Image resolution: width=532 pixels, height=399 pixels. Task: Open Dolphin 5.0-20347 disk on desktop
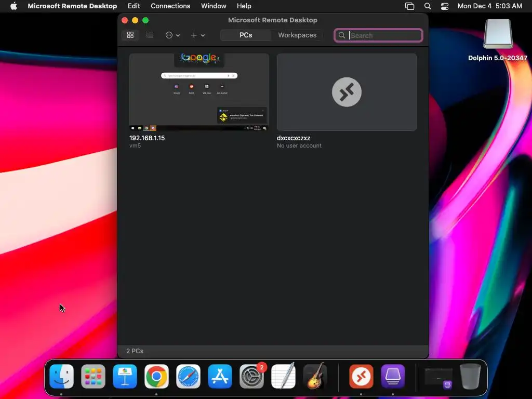[x=498, y=34]
